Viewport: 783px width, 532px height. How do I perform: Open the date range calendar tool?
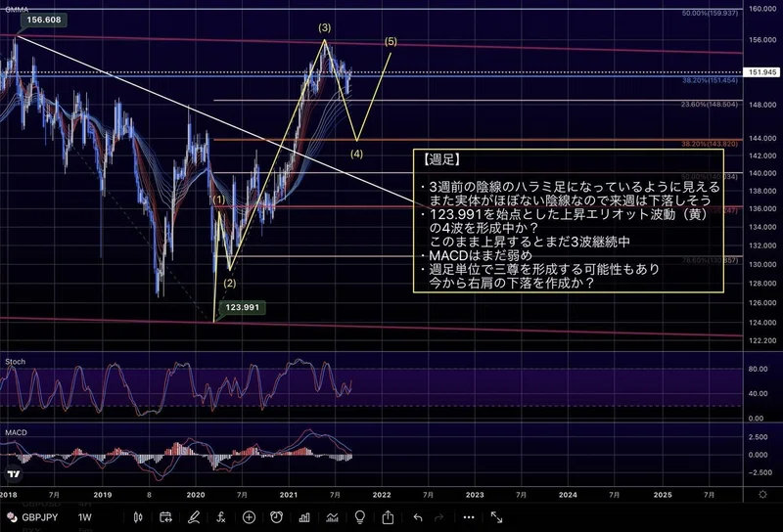point(165,517)
